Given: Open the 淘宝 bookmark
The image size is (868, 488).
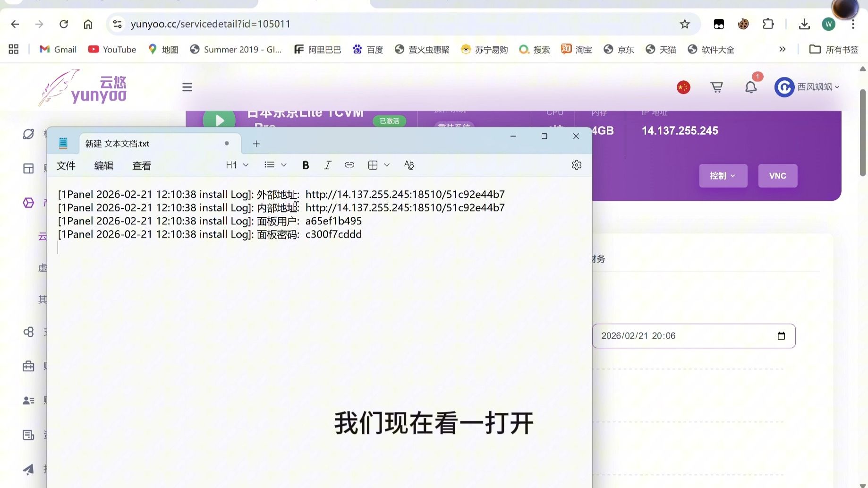Looking at the screenshot, I should click(577, 50).
